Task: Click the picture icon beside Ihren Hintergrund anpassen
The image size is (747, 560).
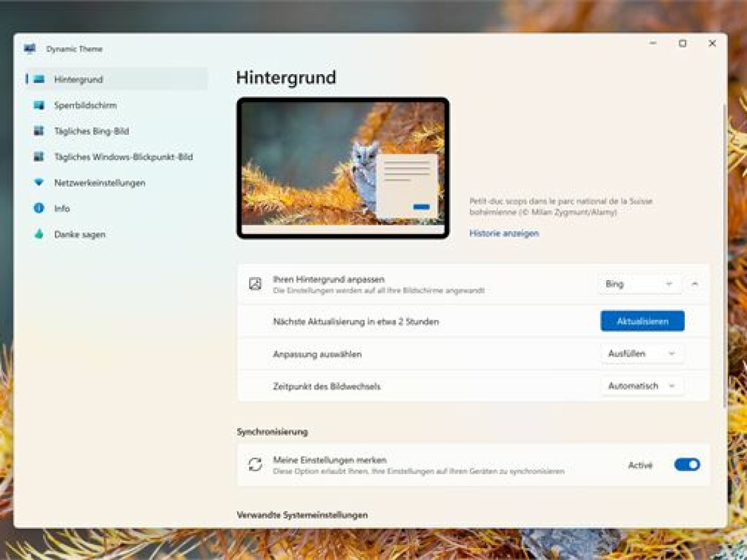Action: pos(254,283)
